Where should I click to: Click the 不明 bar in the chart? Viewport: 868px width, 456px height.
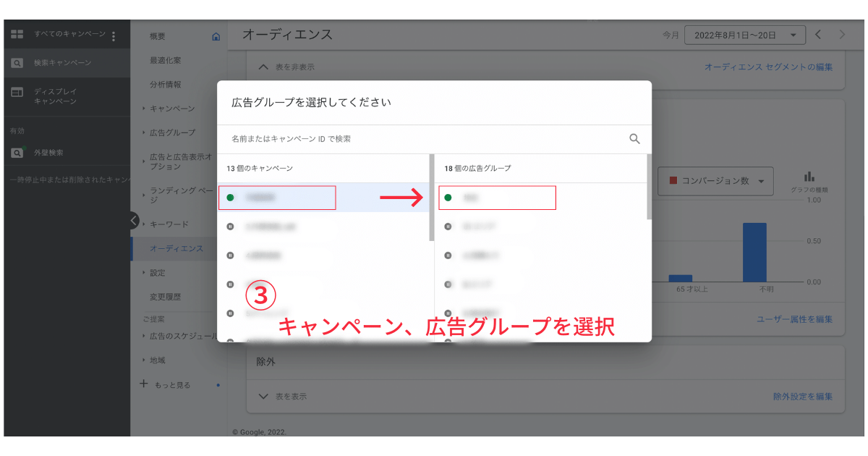pyautogui.click(x=754, y=253)
